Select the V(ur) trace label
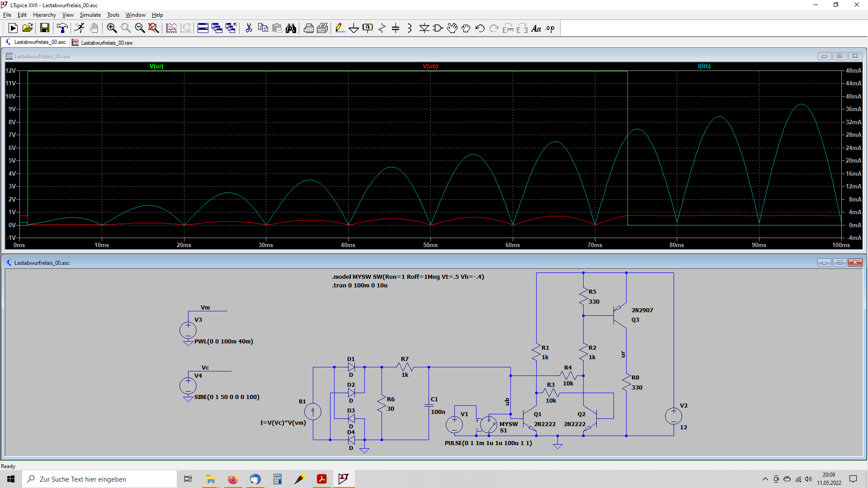The height and width of the screenshot is (488, 868). pyautogui.click(x=156, y=66)
